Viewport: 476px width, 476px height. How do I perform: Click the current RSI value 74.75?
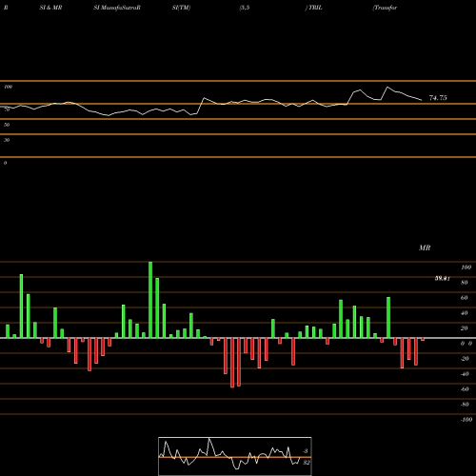coord(438,98)
